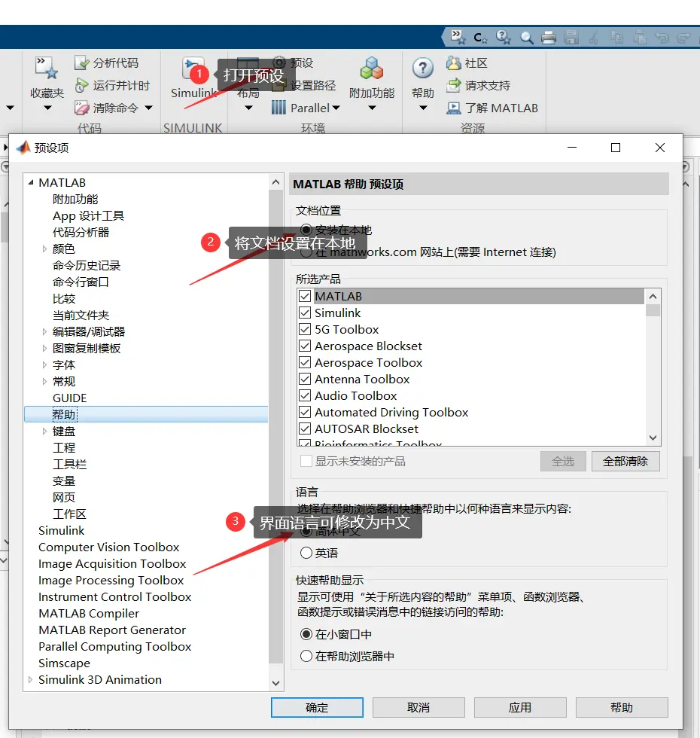Click the paste icon in quick access toolbar
Viewport: 700px width, 738px height.
tap(639, 38)
